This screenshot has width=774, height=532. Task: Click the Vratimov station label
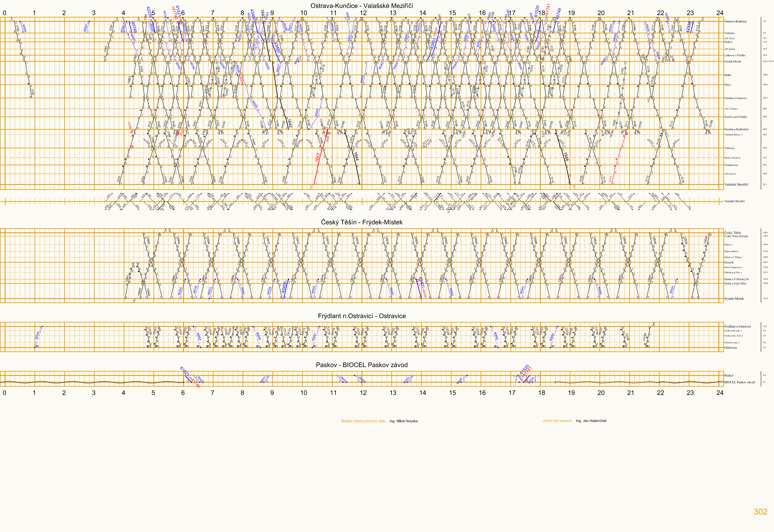coord(730,33)
